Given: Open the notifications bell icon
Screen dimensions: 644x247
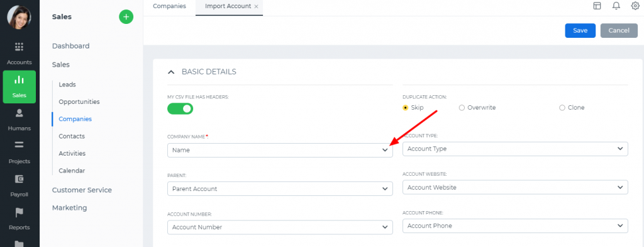Looking at the screenshot, I should click(616, 6).
